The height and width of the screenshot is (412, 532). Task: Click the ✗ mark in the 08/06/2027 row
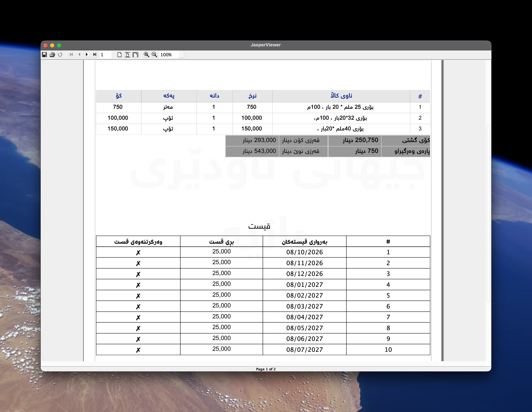pyautogui.click(x=138, y=339)
